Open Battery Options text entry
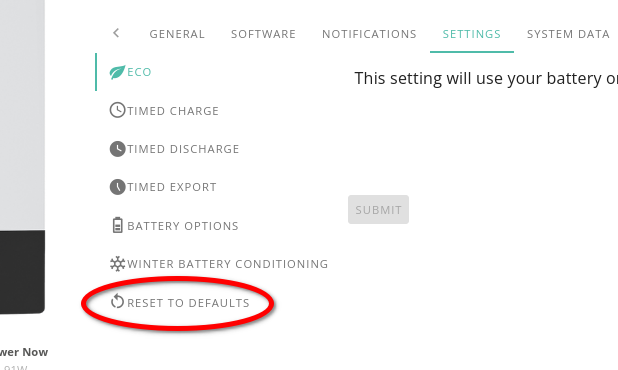The width and height of the screenshot is (618, 370). [183, 226]
